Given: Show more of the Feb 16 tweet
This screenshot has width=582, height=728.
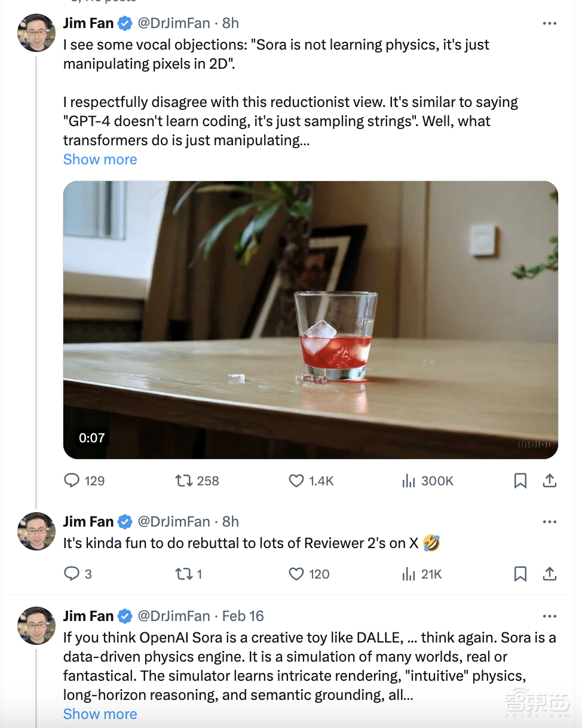Looking at the screenshot, I should point(100,714).
